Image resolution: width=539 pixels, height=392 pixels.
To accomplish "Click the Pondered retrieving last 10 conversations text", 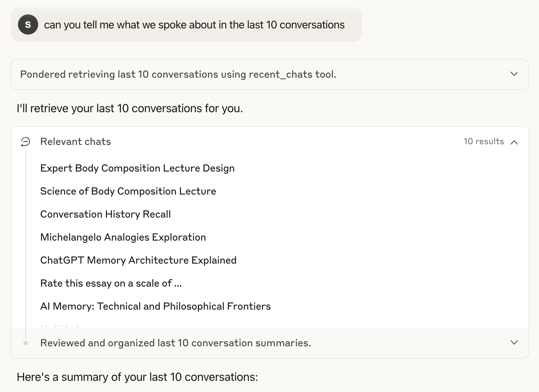I will 178,74.
